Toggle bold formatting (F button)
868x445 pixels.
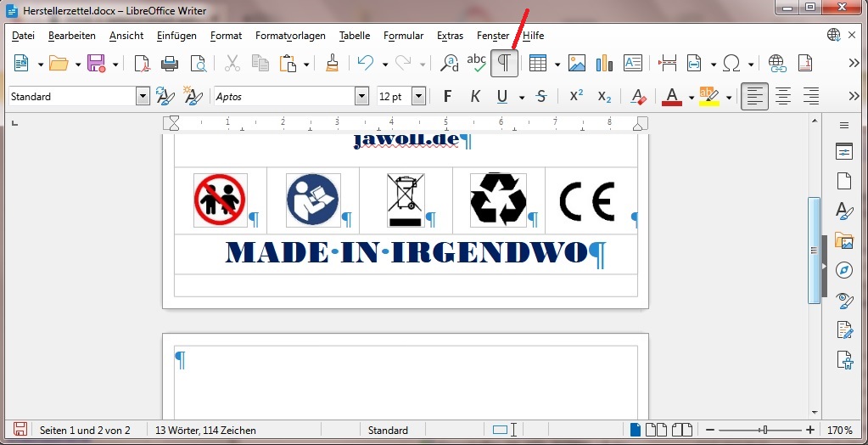pyautogui.click(x=448, y=97)
